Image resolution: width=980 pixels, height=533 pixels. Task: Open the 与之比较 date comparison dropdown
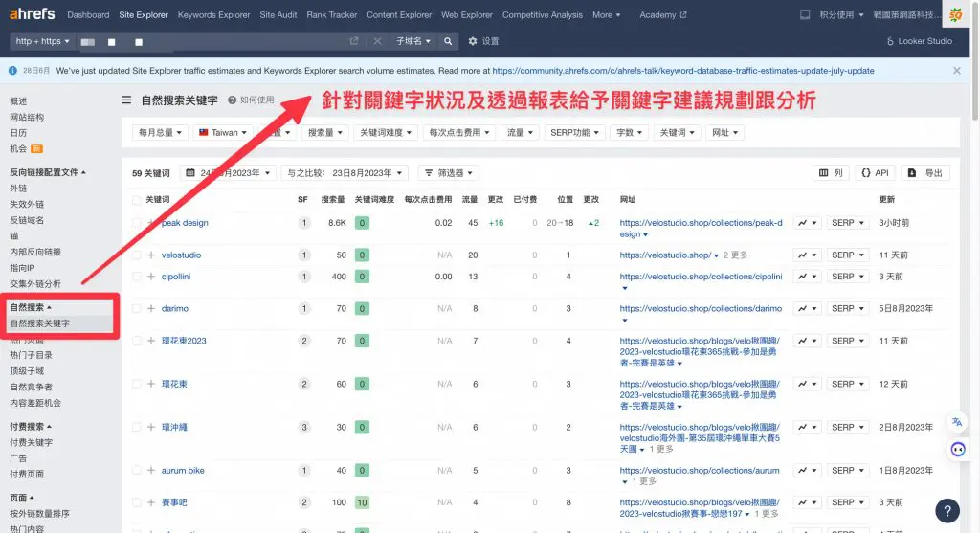[x=345, y=173]
